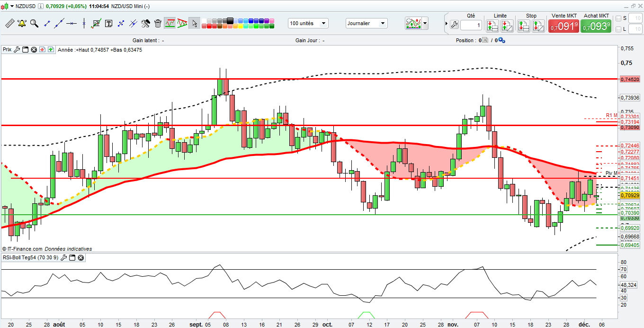
Task: Toggle automatic triangle pattern detection
Action: [182, 23]
